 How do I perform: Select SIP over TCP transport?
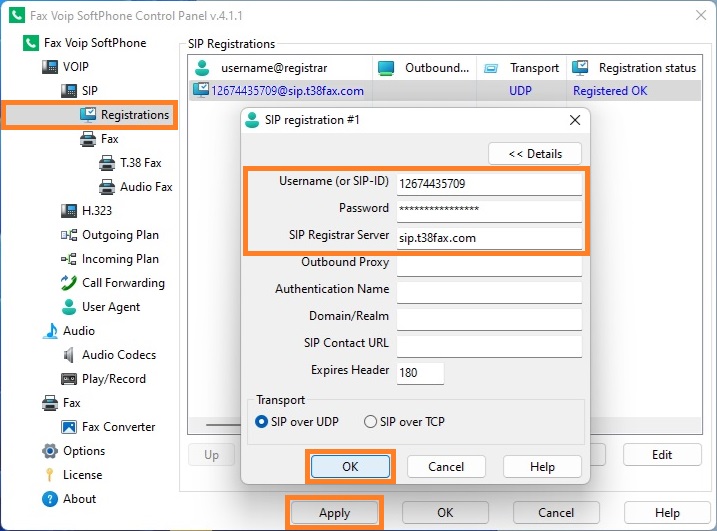(x=370, y=421)
